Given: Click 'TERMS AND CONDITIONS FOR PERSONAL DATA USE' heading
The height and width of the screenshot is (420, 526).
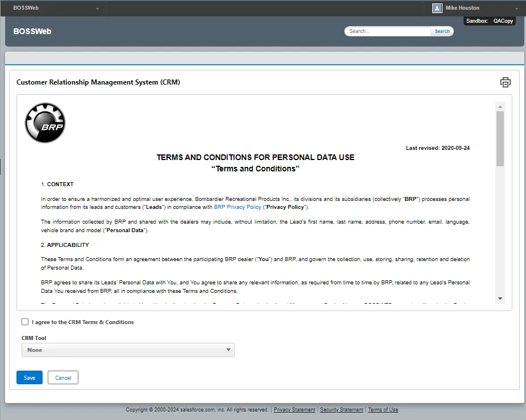Looking at the screenshot, I should [x=255, y=157].
